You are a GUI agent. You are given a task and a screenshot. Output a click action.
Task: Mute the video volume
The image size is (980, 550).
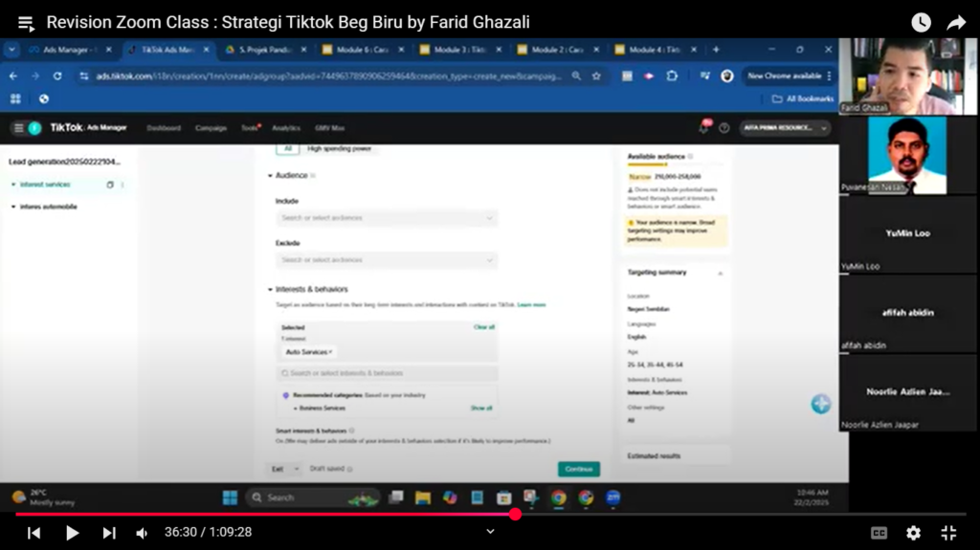click(x=143, y=533)
